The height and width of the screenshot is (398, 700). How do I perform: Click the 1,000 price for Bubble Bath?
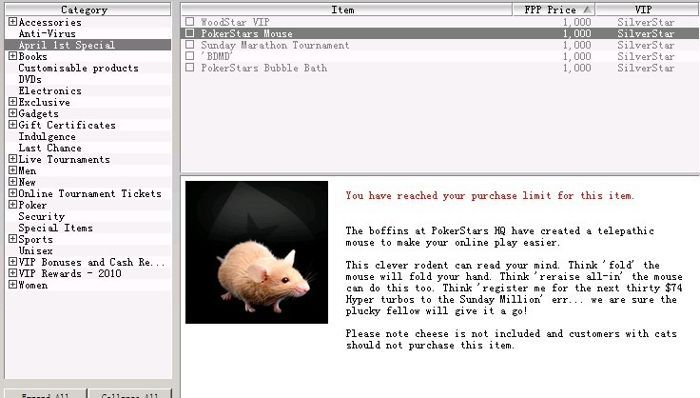576,68
